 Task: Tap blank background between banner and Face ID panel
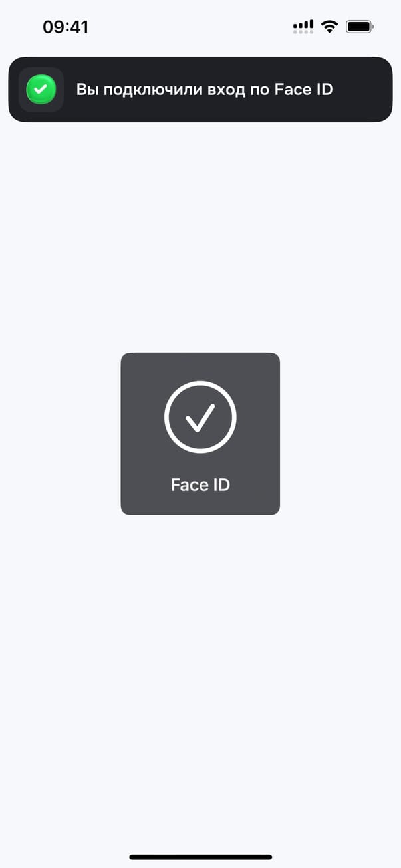[200, 237]
